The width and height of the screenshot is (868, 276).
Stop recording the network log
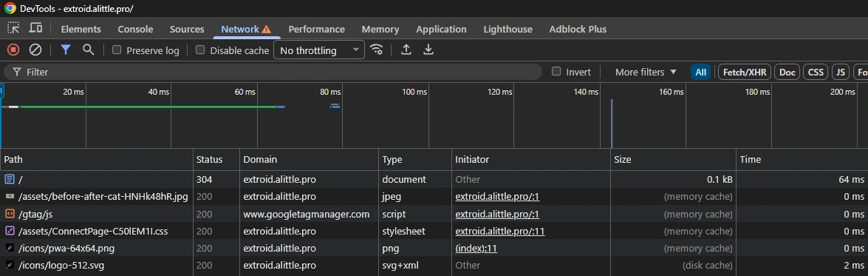[13, 50]
